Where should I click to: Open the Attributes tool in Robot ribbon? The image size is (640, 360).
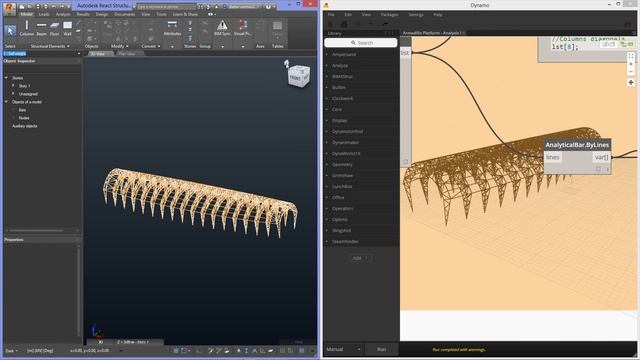[x=172, y=28]
